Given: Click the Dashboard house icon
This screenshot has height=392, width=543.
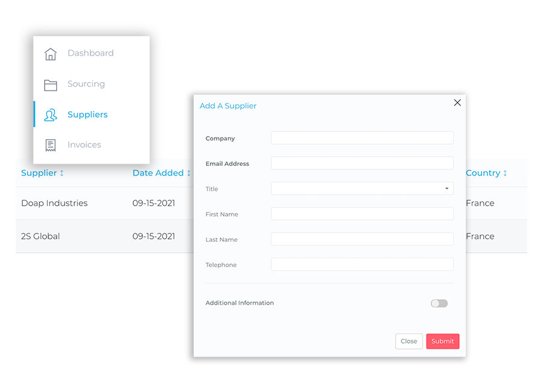Looking at the screenshot, I should (x=51, y=54).
